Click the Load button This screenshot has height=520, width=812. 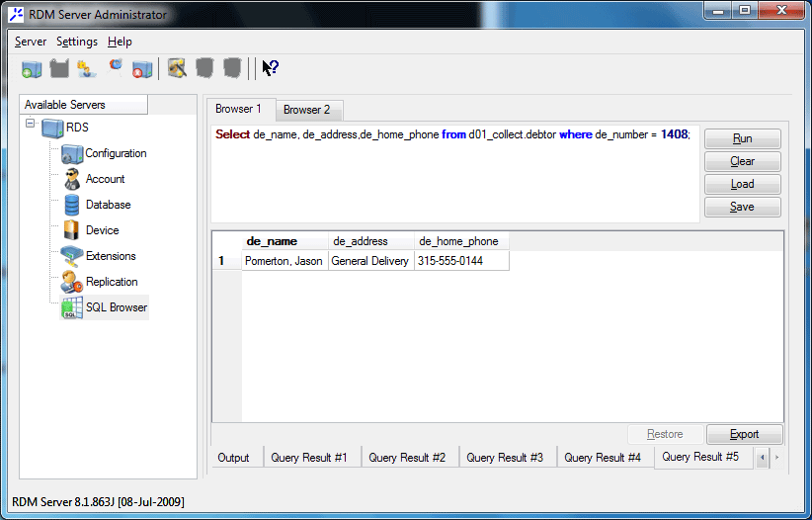742,184
